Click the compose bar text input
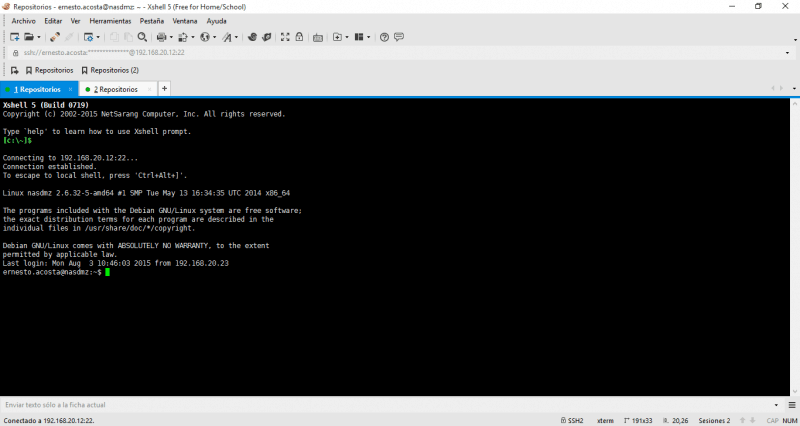This screenshot has height=426, width=800. tap(385, 405)
